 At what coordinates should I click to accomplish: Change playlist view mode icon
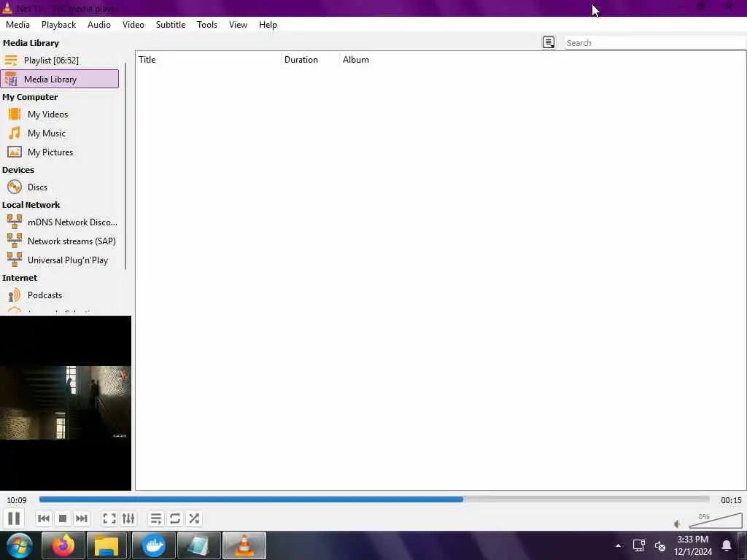pos(549,42)
